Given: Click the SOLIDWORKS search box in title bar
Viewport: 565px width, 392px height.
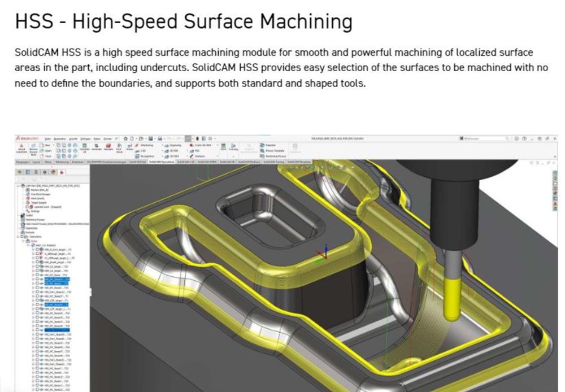Looking at the screenshot, I should [485, 138].
